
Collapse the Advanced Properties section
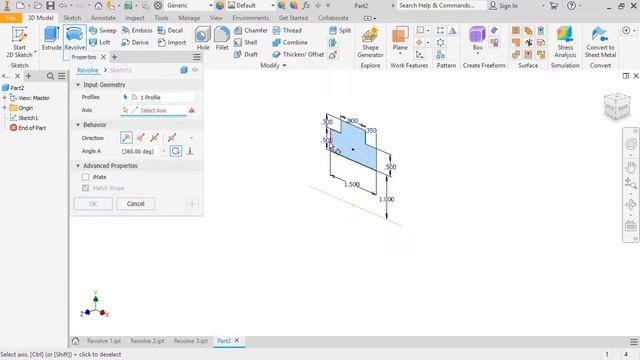(78, 166)
